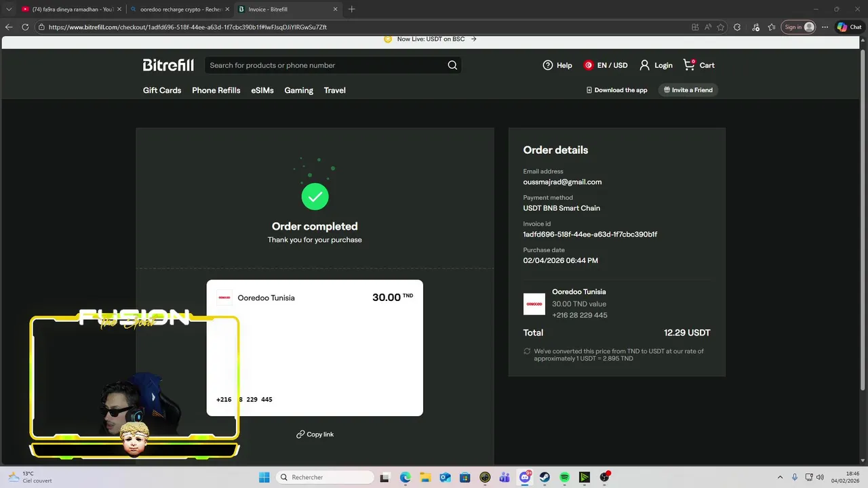The height and width of the screenshot is (488, 868).
Task: Open Steam from the taskbar
Action: [x=545, y=477]
